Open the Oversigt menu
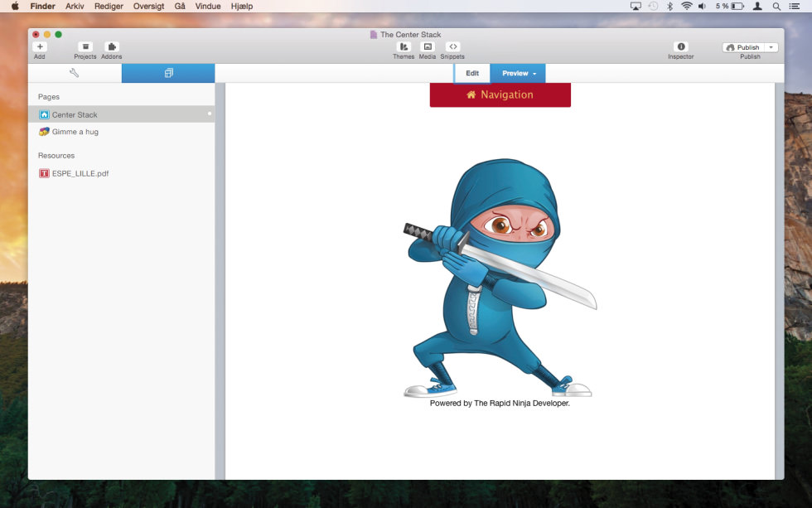The height and width of the screenshot is (508, 812). [148, 6]
